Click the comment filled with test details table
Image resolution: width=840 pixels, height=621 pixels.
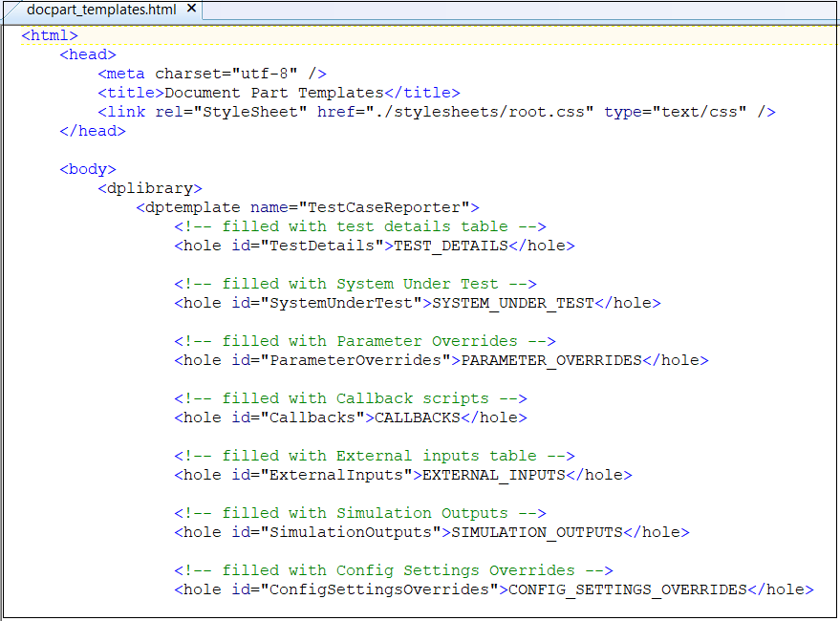point(360,226)
